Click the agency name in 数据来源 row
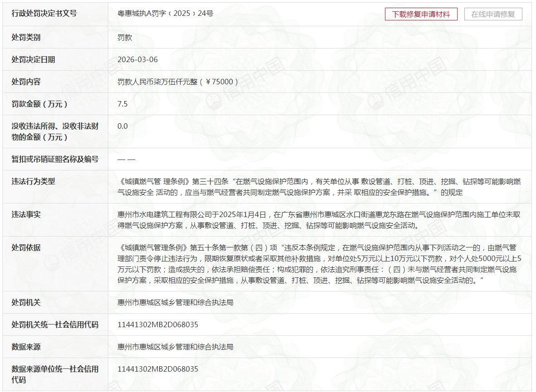536x392 pixels. [x=175, y=347]
